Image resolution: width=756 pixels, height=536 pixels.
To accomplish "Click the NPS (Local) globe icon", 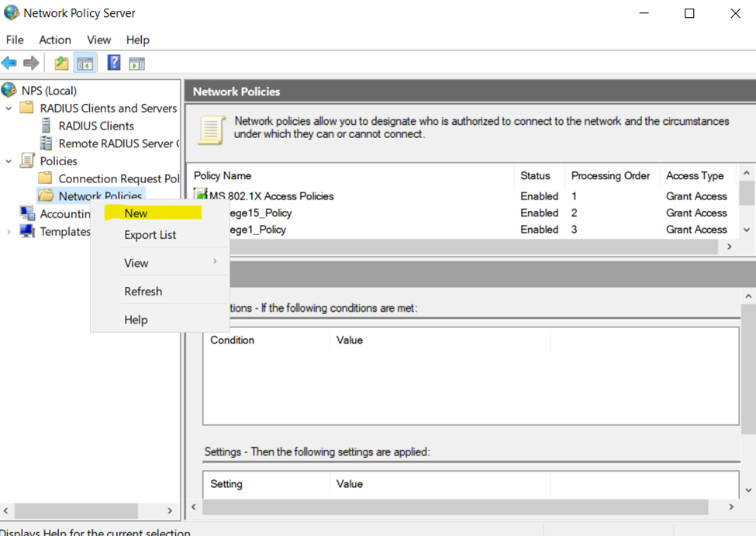I will pyautogui.click(x=9, y=90).
